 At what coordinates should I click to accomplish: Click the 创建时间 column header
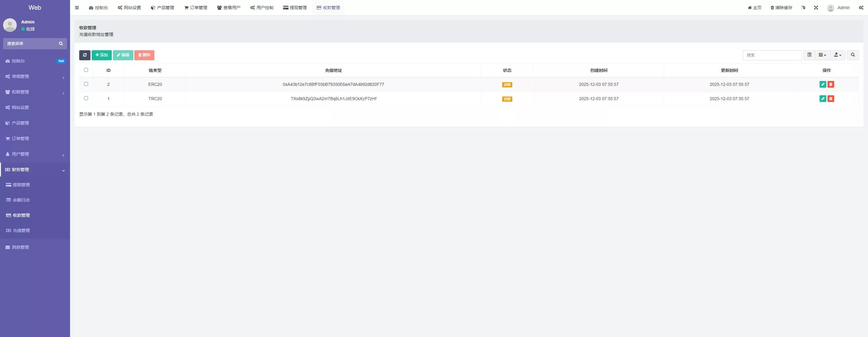pyautogui.click(x=598, y=70)
